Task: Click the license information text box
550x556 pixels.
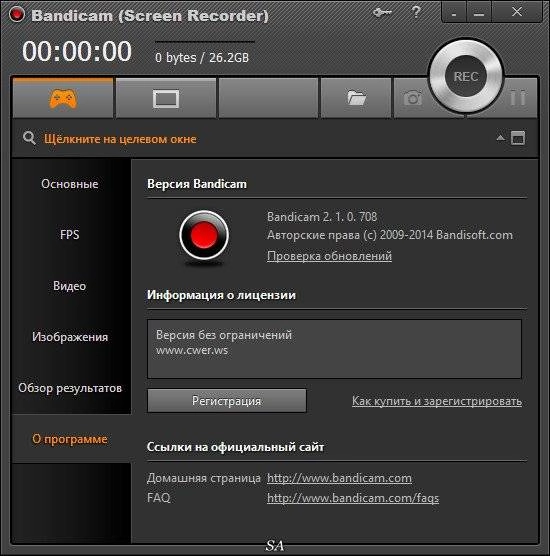Action: coord(334,349)
